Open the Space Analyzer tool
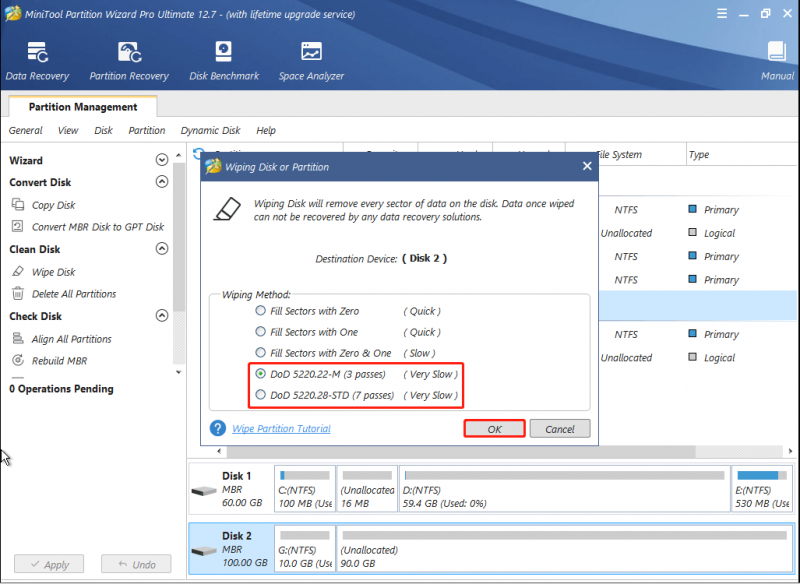This screenshot has width=800, height=584. click(x=311, y=61)
